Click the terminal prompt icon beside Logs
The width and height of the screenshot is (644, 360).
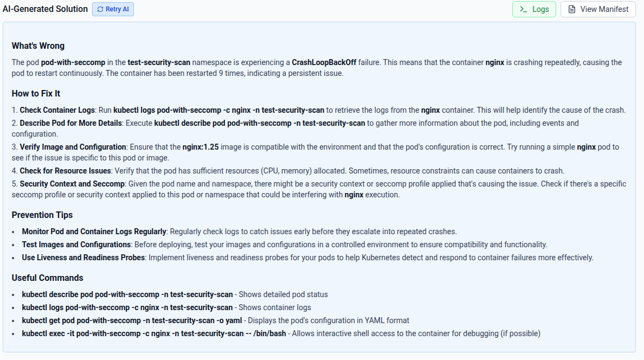click(x=523, y=9)
